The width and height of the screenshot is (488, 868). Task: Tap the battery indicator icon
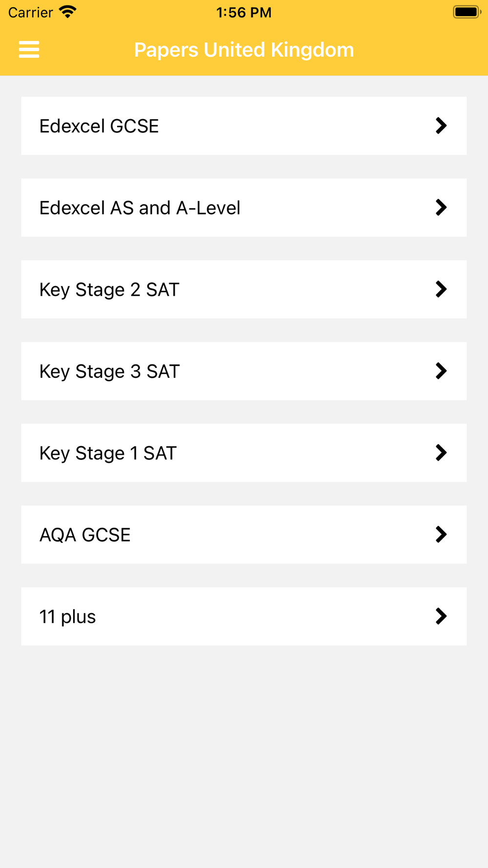(x=467, y=12)
